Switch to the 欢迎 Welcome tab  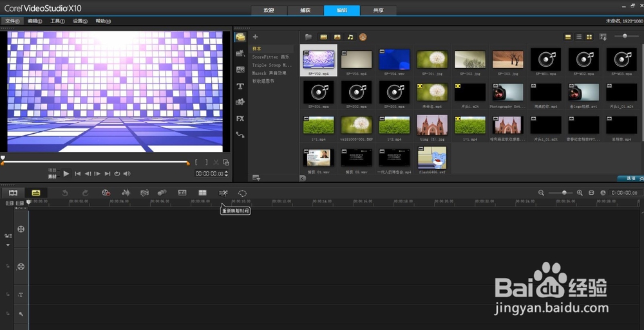[x=269, y=10]
